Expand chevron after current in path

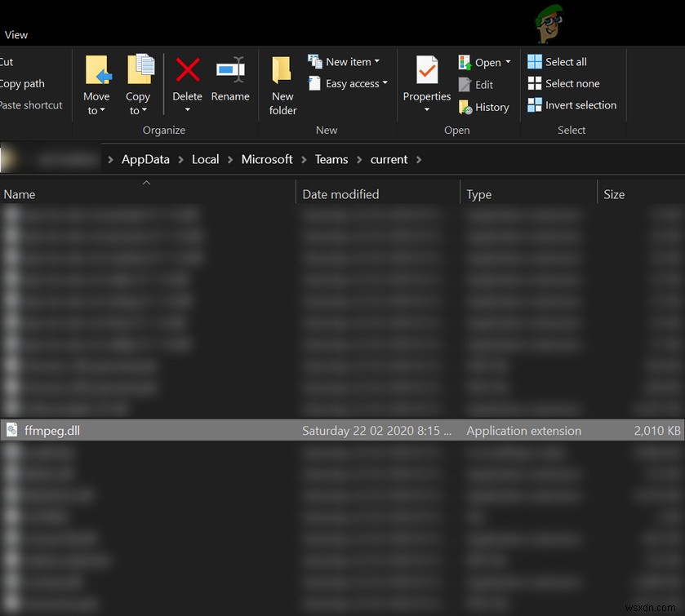coord(419,160)
